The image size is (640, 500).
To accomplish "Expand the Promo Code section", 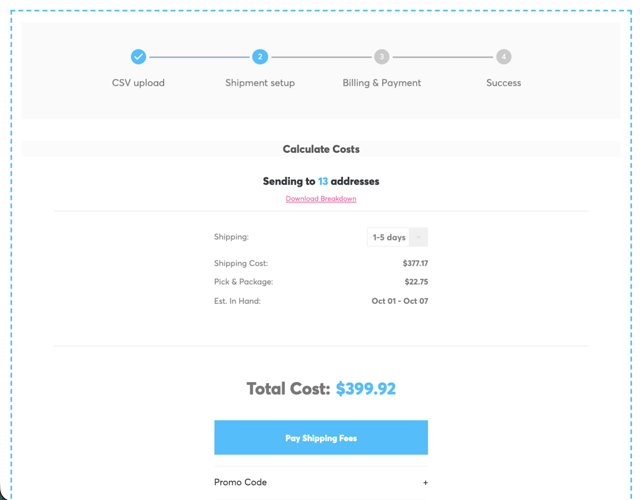I will tap(241, 482).
